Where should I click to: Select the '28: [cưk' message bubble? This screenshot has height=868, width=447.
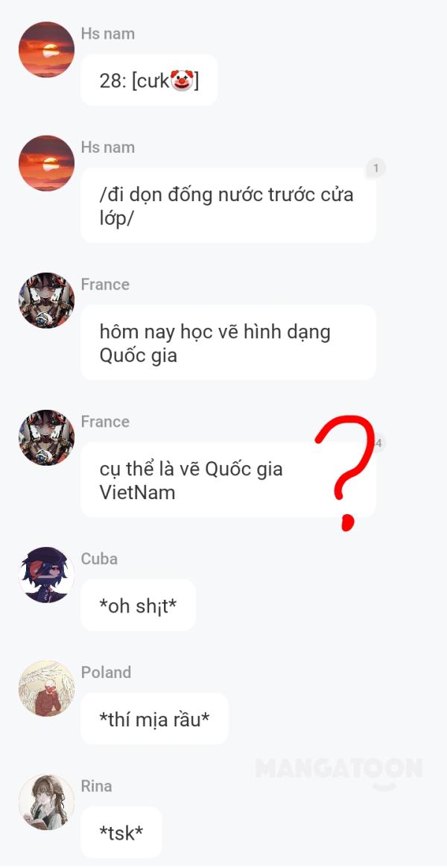click(x=149, y=80)
